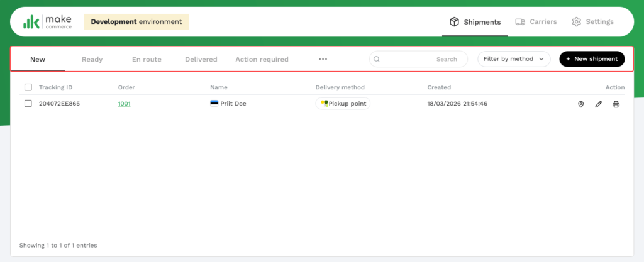The image size is (644, 262).
Task: Click the location pin icon for shipment 204072EE865
Action: click(580, 104)
